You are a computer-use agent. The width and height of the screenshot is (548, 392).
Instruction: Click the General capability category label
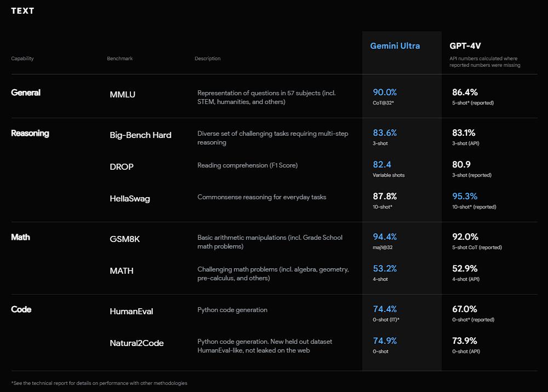coord(26,93)
